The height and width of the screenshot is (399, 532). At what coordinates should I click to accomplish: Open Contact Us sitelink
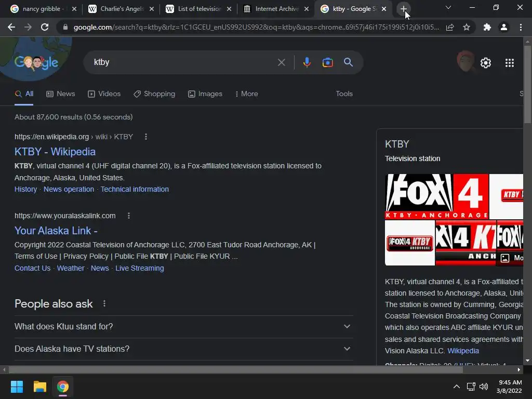click(33, 269)
